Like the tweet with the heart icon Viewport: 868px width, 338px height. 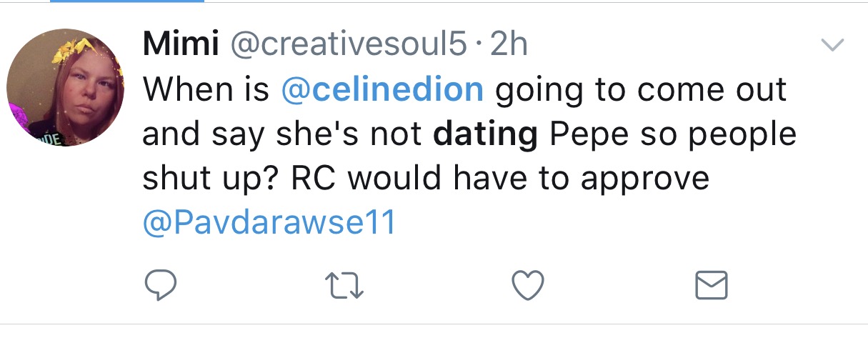coord(529,285)
